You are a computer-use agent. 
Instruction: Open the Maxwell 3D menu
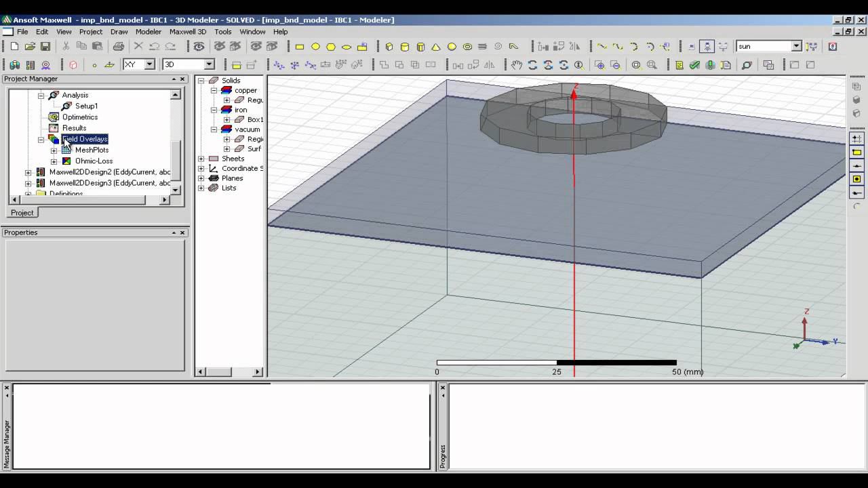pos(188,32)
